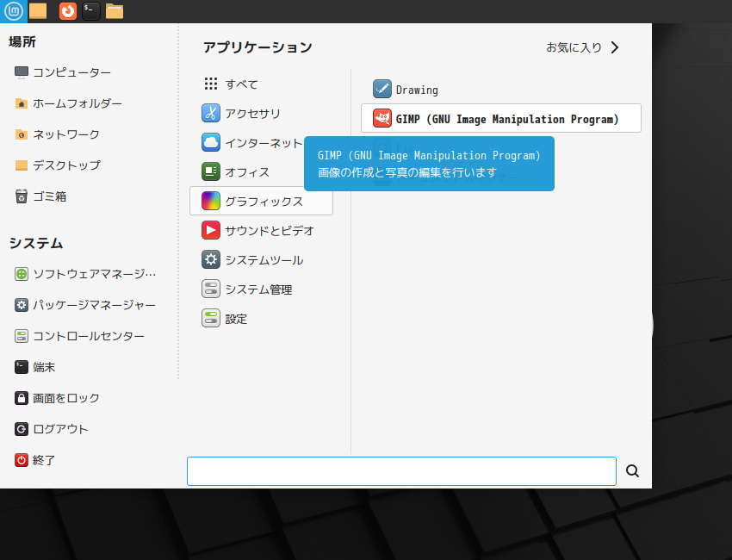Click the システム管理 toggle icon
732x560 pixels.
point(211,289)
